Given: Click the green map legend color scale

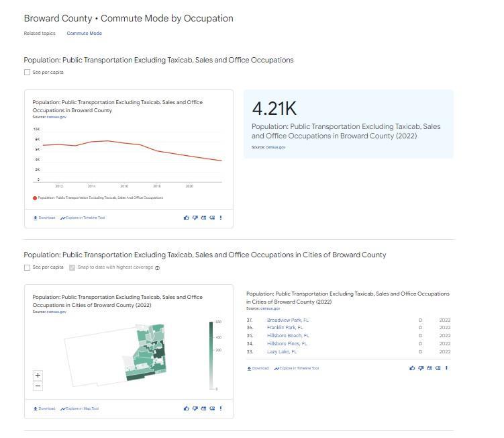Looking at the screenshot, I should 211,355.
